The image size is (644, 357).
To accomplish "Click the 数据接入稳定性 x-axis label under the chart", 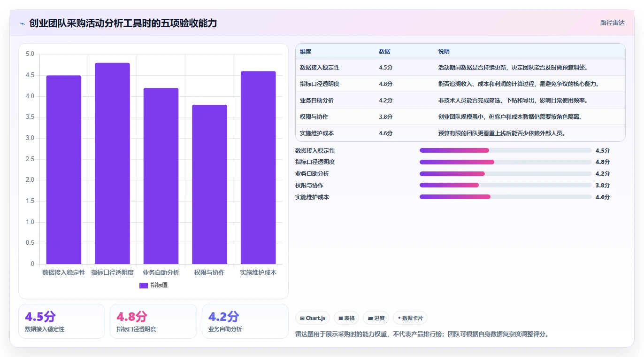I will 64,272.
